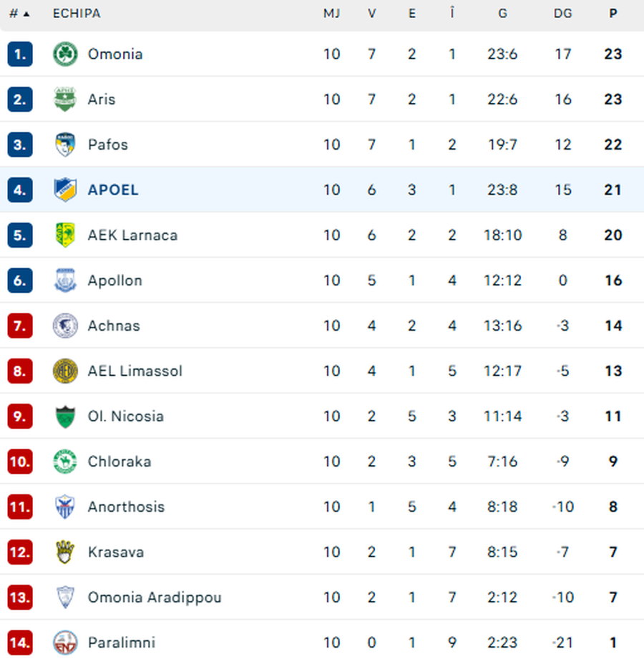Click the V column header
The width and height of the screenshot is (644, 664).
[x=372, y=13]
